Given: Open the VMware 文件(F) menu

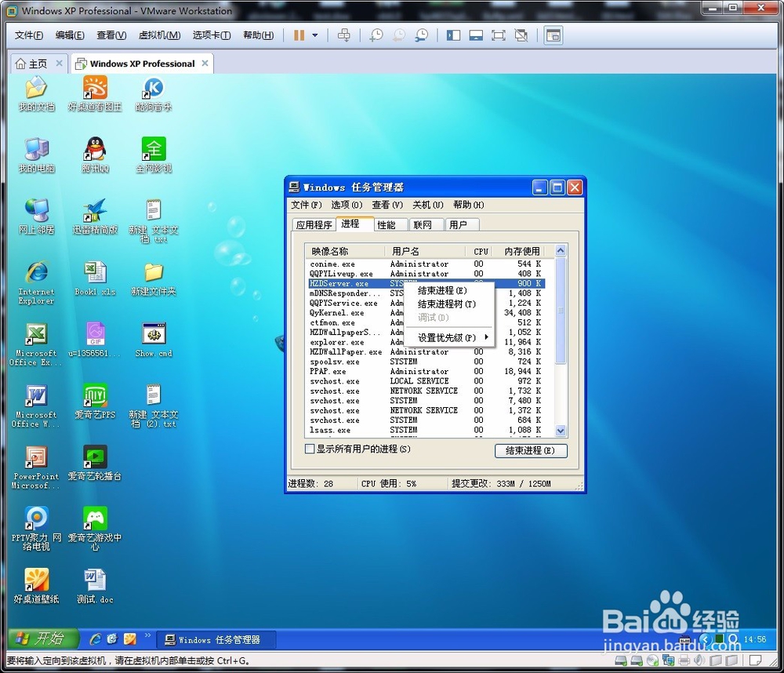Looking at the screenshot, I should (x=29, y=35).
